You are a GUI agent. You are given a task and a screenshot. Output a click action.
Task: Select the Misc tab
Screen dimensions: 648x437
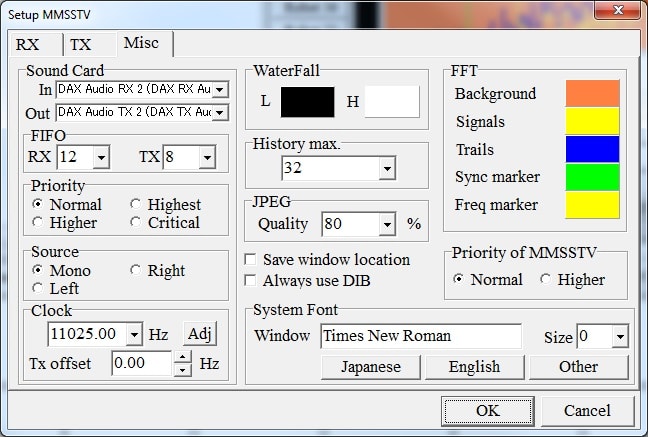144,43
